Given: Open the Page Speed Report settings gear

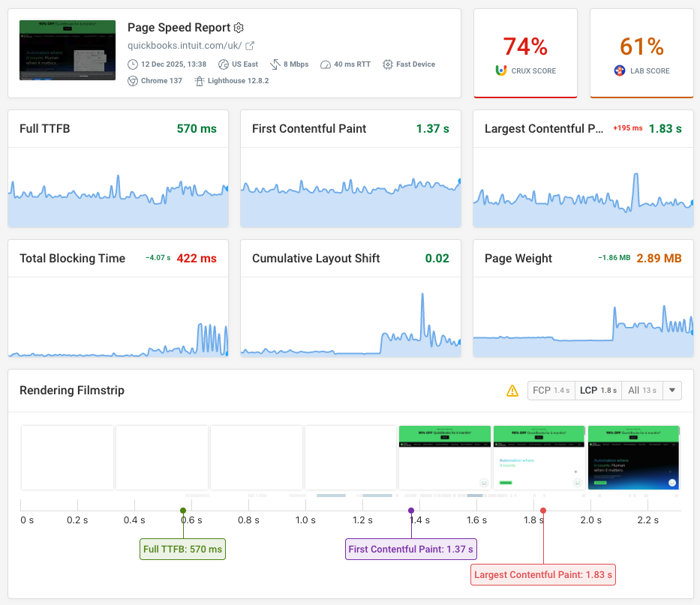Looking at the screenshot, I should [x=239, y=27].
